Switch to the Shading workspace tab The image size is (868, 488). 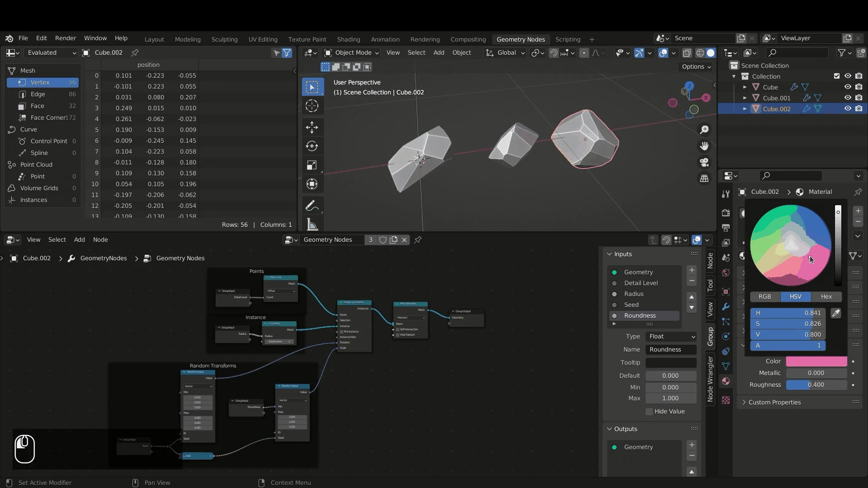click(x=349, y=39)
